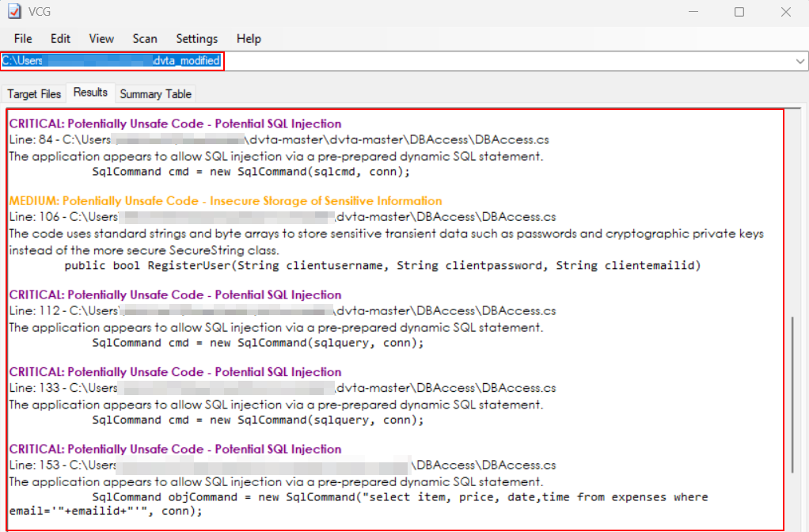The height and width of the screenshot is (532, 809).
Task: Click the first CRITICAL SQL Injection heading
Action: [x=175, y=123]
